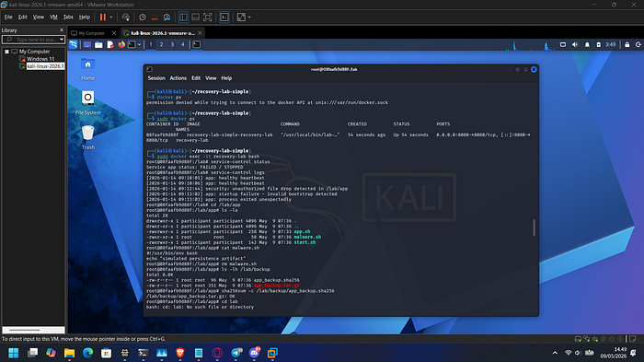The width and height of the screenshot is (644, 362).
Task: Click the Kali show desktop panel icon
Action: [87, 44]
